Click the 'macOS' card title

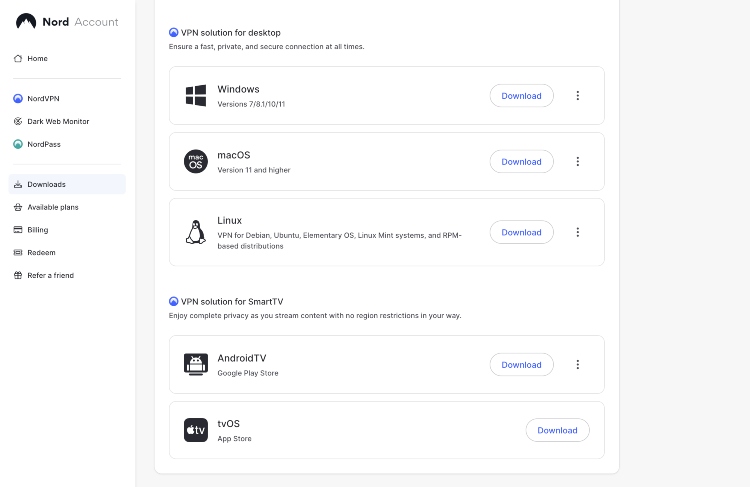coord(234,155)
